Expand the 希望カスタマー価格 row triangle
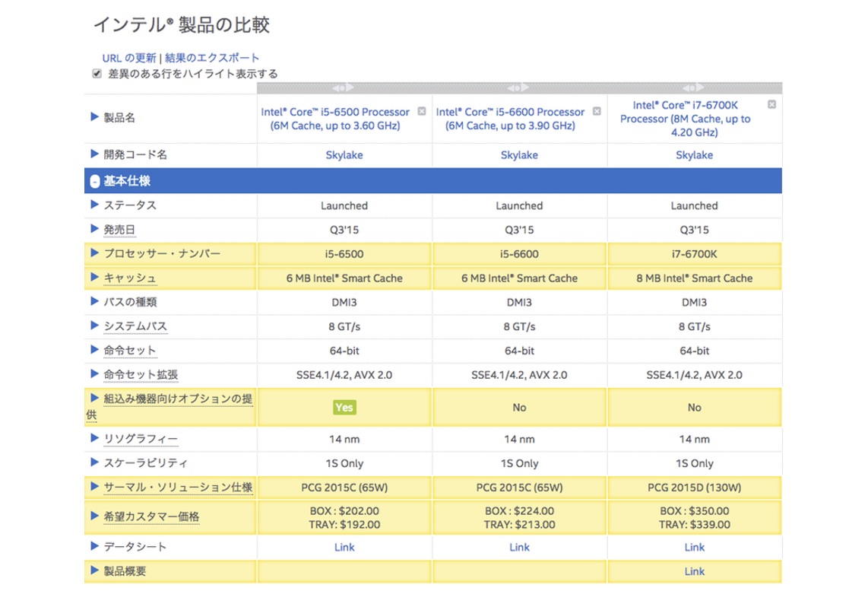The width and height of the screenshot is (868, 591). [x=95, y=516]
